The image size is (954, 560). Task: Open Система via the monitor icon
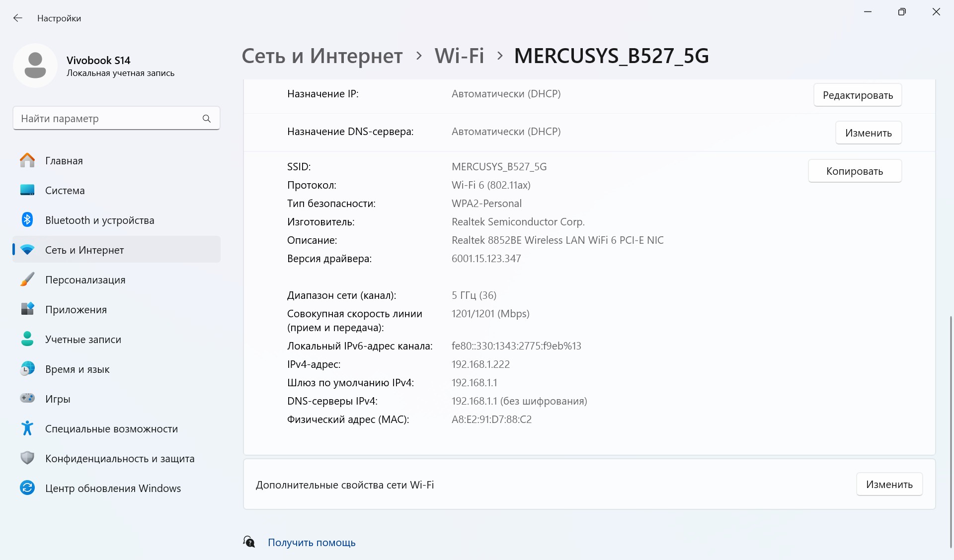click(x=27, y=190)
